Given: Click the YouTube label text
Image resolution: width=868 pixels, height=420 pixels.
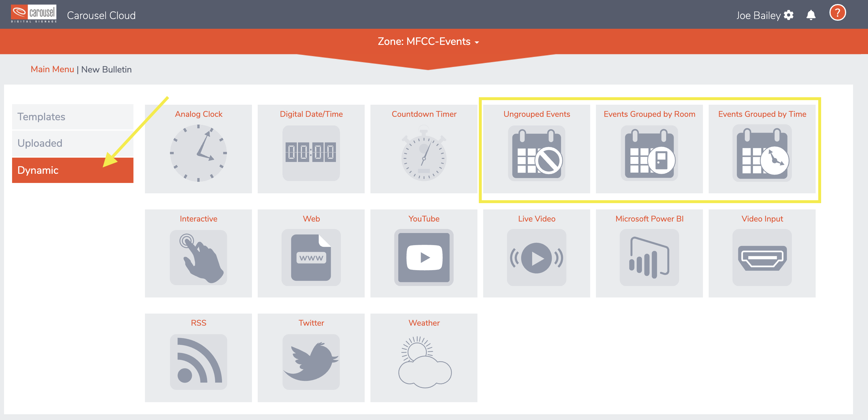Looking at the screenshot, I should coord(424,219).
